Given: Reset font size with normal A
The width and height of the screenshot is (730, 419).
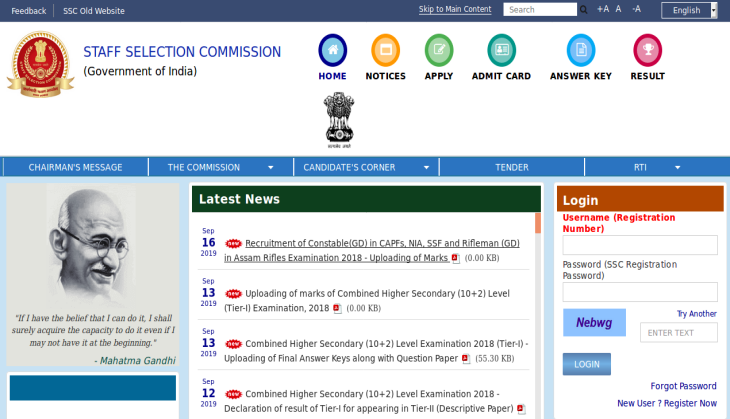Looking at the screenshot, I should coord(618,9).
